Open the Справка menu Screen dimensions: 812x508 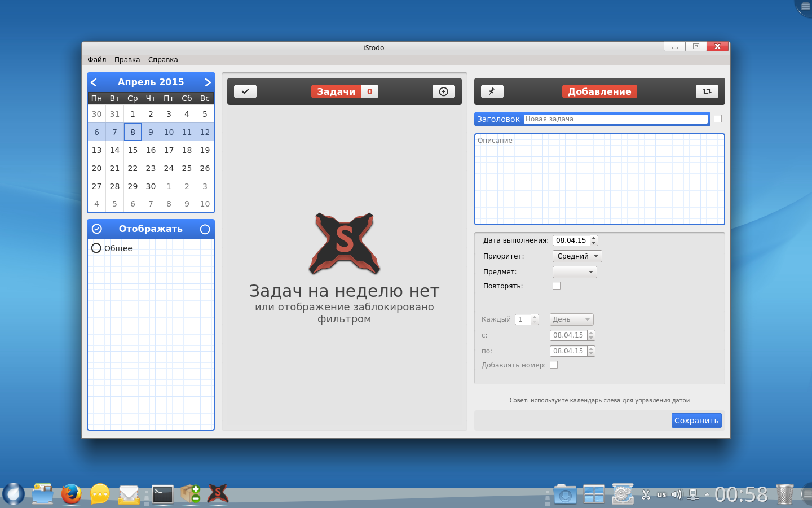pos(163,60)
